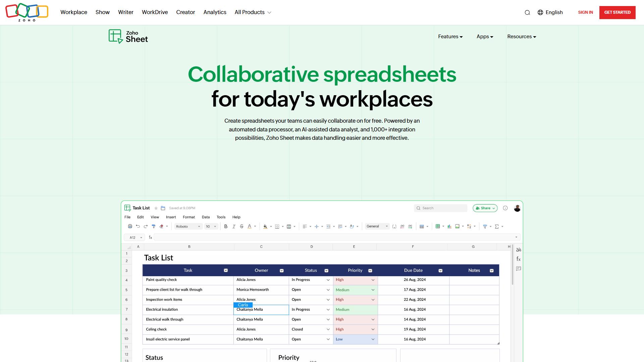Click the Zia icon in right sidebar

519,250
